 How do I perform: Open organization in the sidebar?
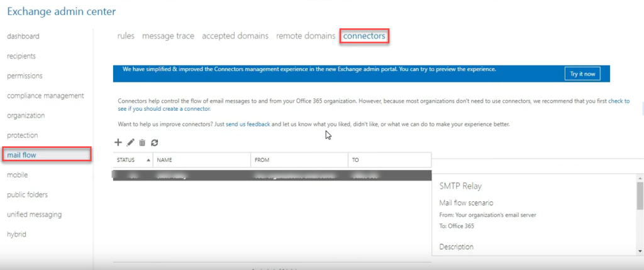point(26,115)
